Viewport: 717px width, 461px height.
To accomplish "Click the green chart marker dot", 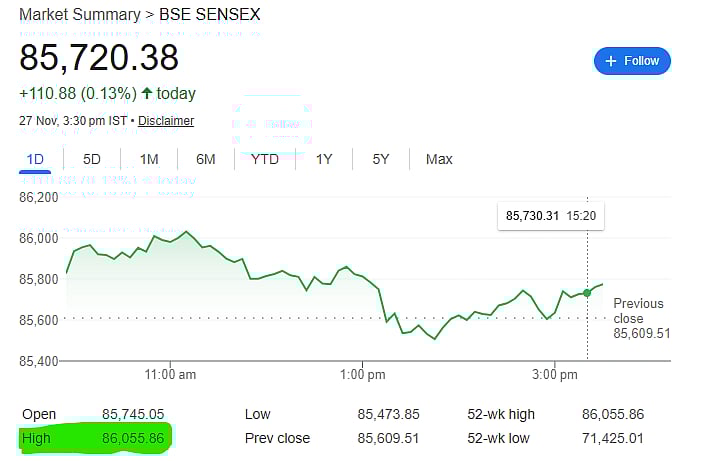I will pos(587,293).
